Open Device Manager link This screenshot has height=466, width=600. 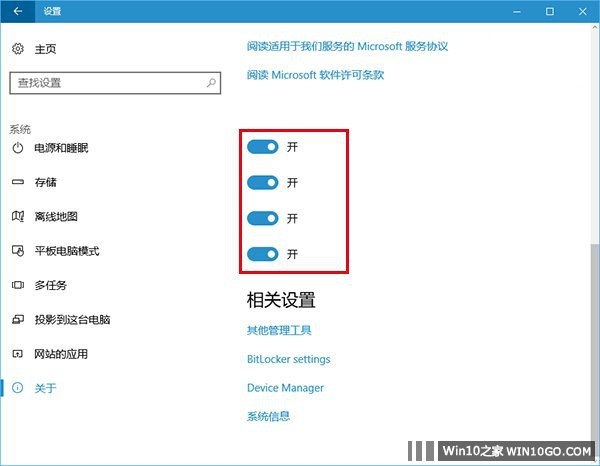click(285, 388)
